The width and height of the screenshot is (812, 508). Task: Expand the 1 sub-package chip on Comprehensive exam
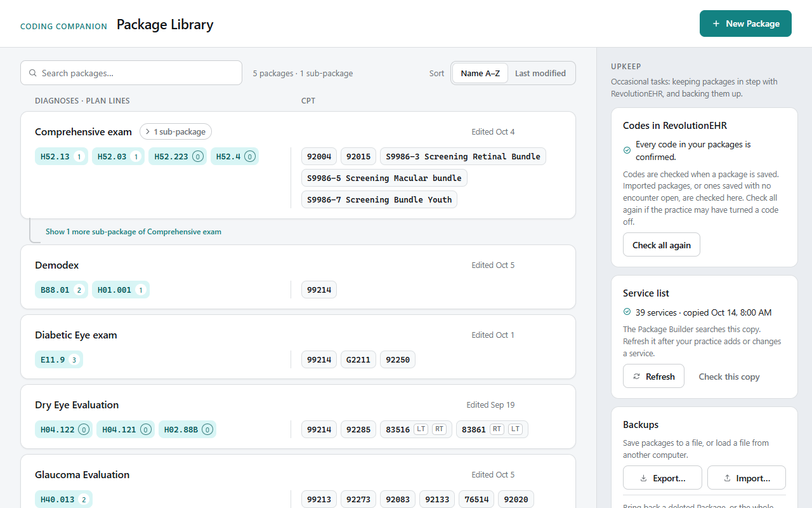[176, 131]
